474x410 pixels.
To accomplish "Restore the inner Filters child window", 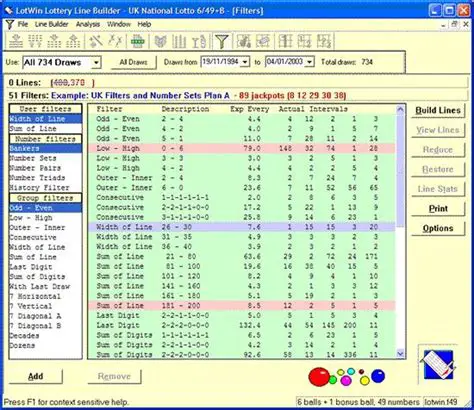I will [454, 25].
